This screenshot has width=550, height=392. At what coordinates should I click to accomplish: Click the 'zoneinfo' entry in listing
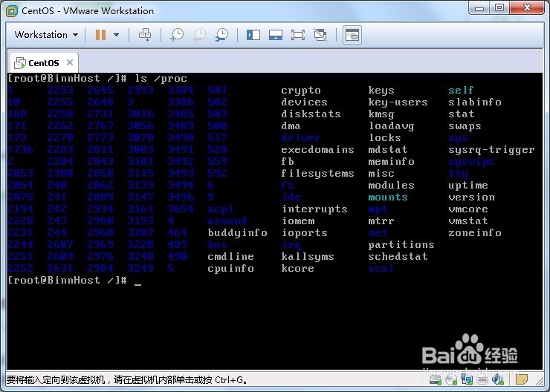click(x=475, y=232)
